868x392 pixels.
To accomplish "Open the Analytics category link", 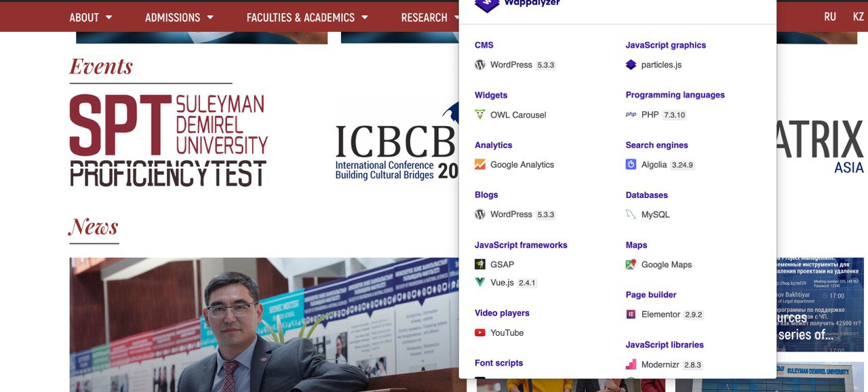I will click(x=494, y=145).
